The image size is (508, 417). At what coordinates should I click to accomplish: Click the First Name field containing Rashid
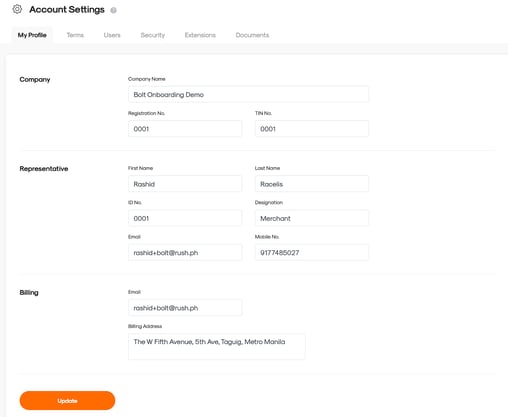(185, 184)
